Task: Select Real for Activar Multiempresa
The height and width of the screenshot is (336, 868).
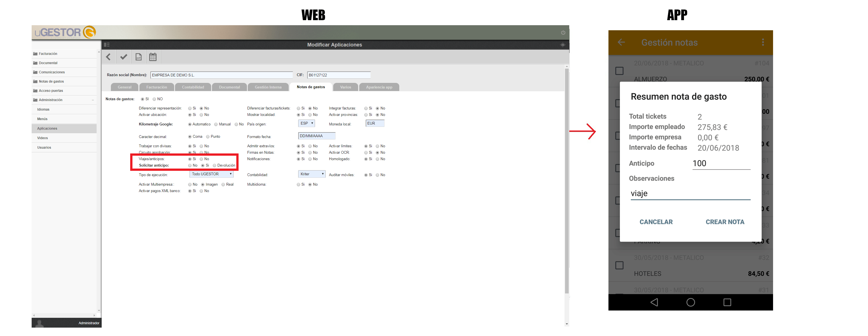Action: [223, 185]
